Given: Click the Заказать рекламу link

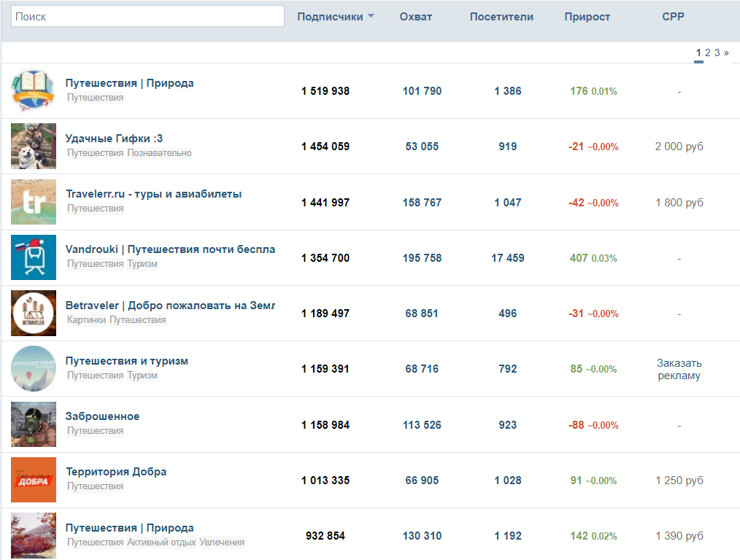Looking at the screenshot, I should 679,369.
